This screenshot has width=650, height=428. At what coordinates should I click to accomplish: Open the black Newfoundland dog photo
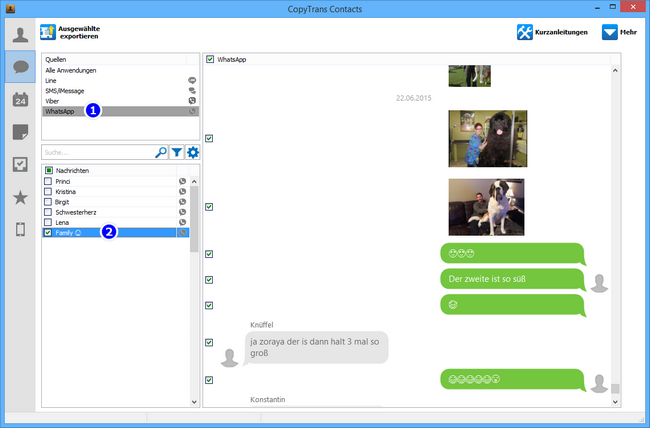pyautogui.click(x=486, y=137)
